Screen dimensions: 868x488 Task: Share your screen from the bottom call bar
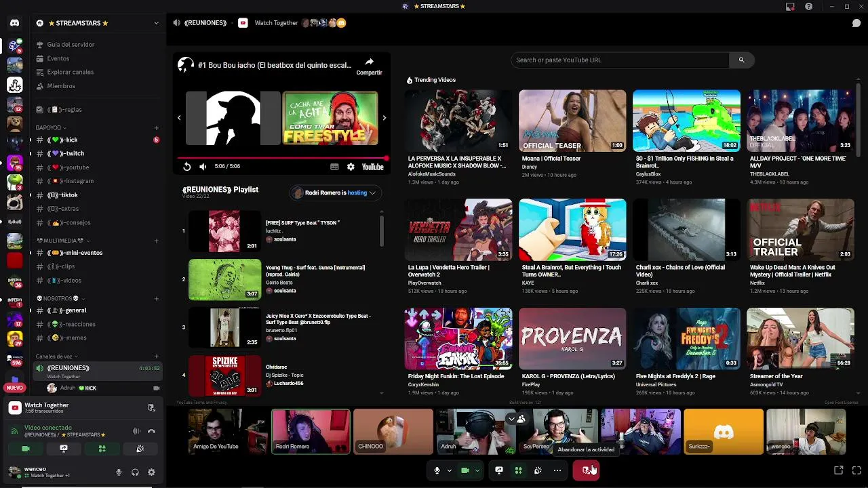499,470
